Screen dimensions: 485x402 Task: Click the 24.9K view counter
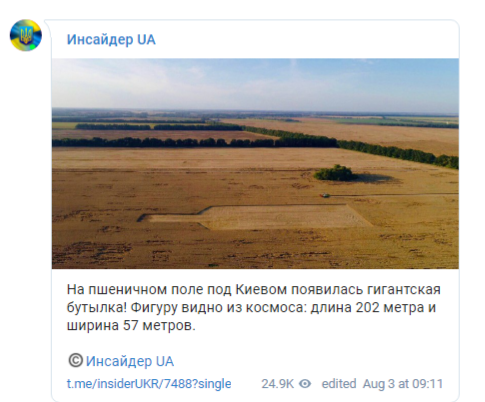277,384
